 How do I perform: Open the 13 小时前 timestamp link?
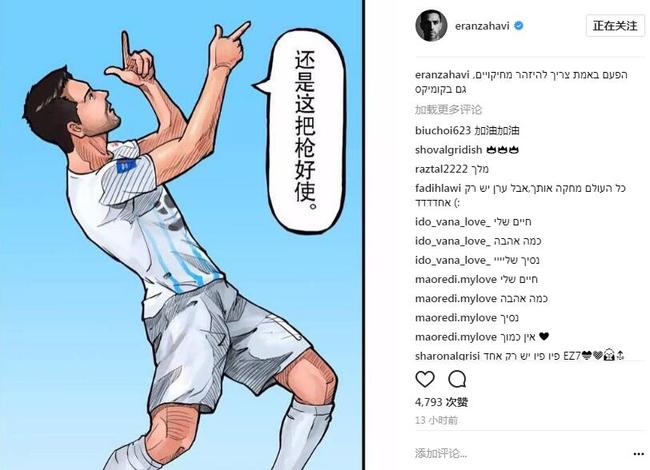(436, 420)
